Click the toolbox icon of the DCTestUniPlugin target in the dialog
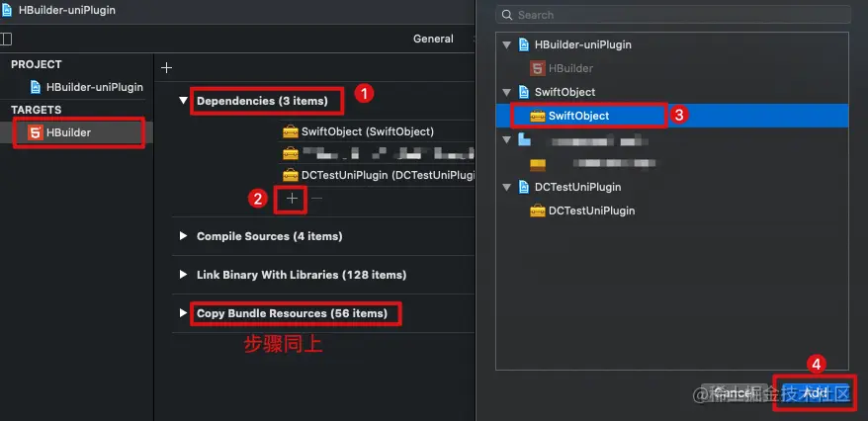Image resolution: width=868 pixels, height=421 pixels. click(x=538, y=211)
